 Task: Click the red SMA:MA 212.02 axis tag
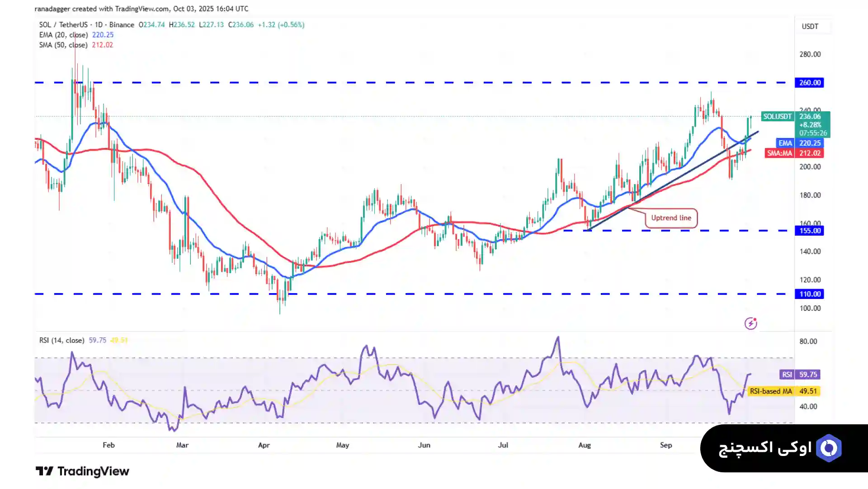[x=794, y=153]
